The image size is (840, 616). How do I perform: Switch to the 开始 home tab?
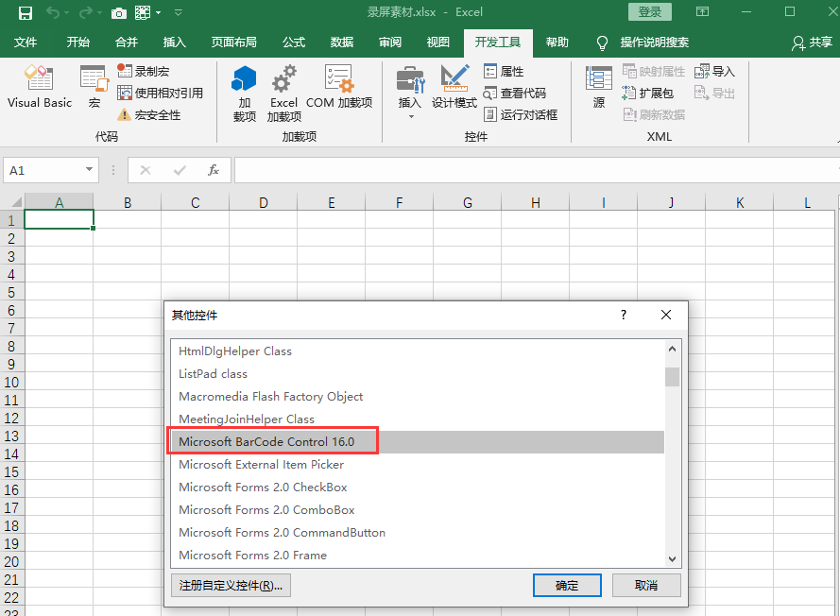pyautogui.click(x=78, y=43)
